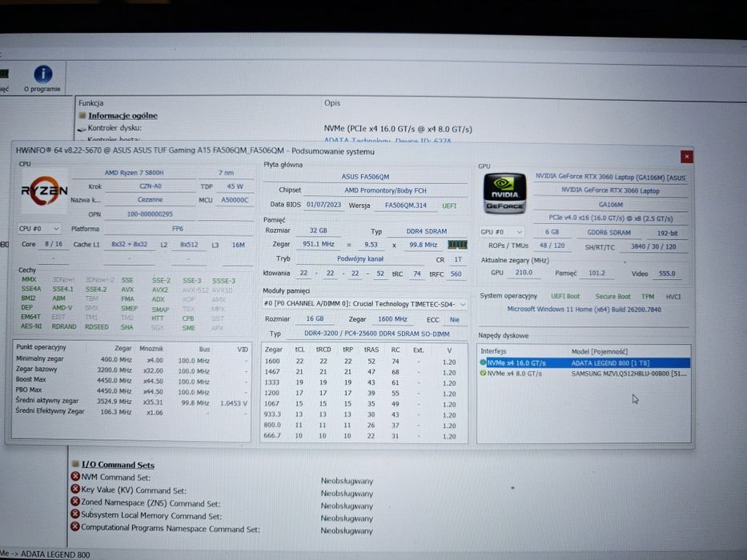This screenshot has width=747, height=560.
Task: Click I/O Command Sets section icon
Action: point(75,463)
